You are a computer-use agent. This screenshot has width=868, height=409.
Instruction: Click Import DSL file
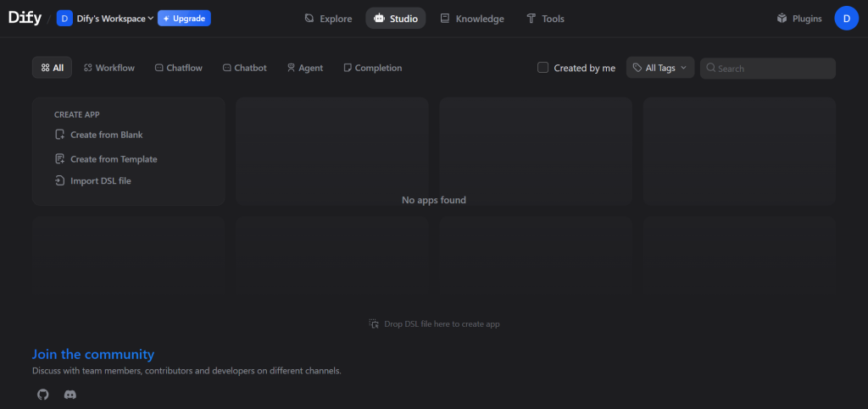tap(100, 180)
